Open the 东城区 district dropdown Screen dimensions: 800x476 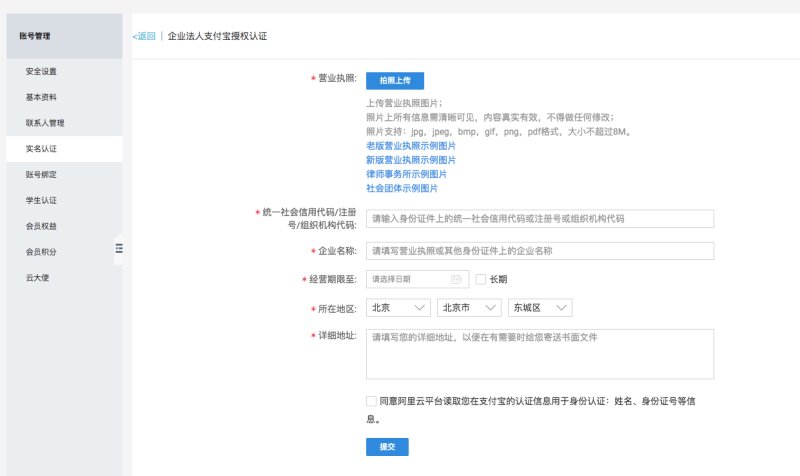tap(540, 308)
